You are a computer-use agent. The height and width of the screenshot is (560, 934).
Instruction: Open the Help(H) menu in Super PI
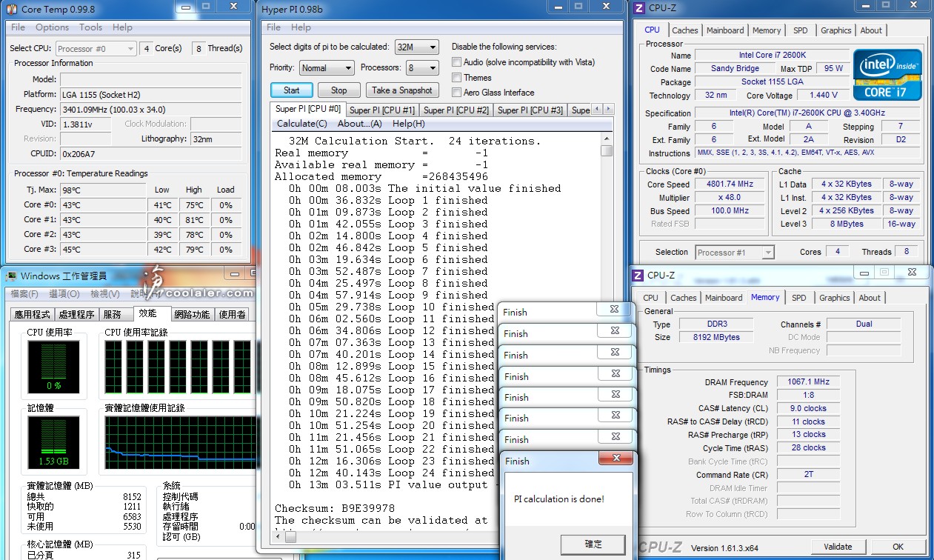pos(409,124)
